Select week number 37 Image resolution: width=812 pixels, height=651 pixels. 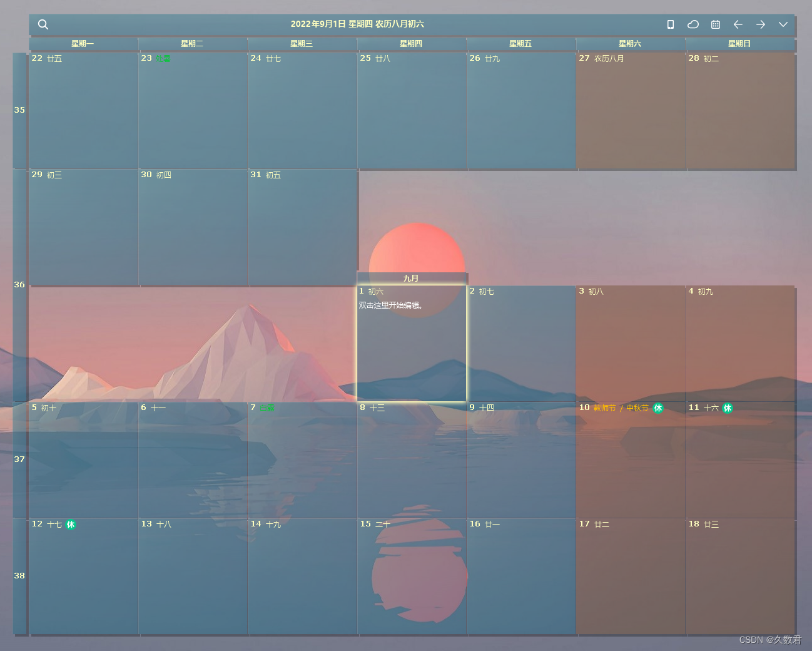(x=20, y=459)
